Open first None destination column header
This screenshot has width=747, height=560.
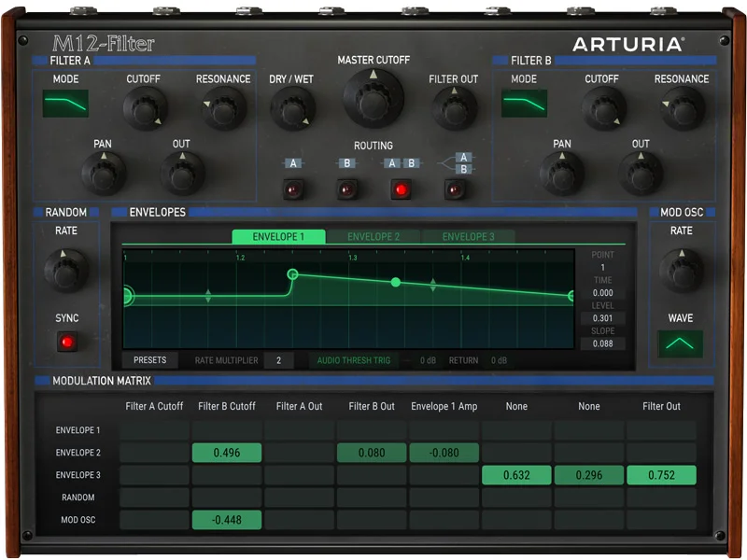click(516, 406)
